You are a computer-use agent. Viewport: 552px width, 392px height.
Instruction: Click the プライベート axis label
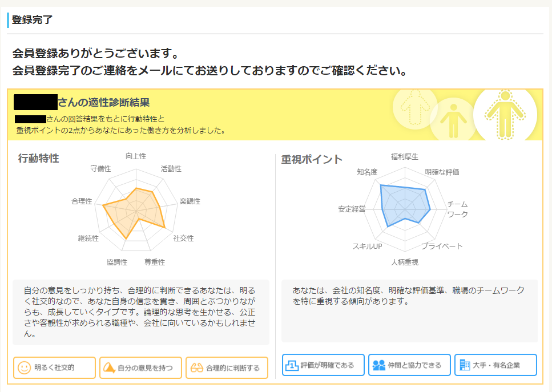[442, 246]
